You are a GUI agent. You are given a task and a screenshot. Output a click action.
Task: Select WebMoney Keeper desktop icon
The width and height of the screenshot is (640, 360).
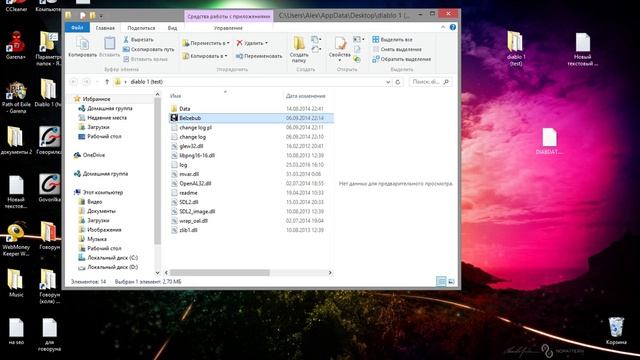coord(16,239)
